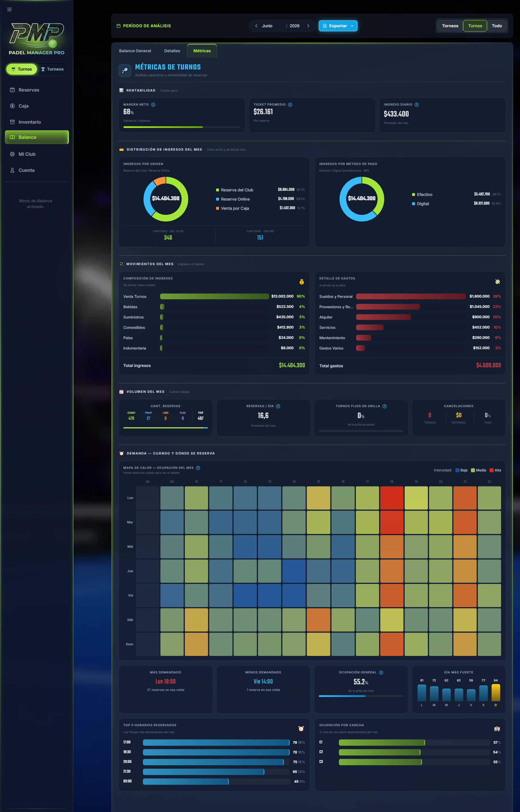
Task: Click the Ingresos por Origen donut chart
Action: point(166,199)
